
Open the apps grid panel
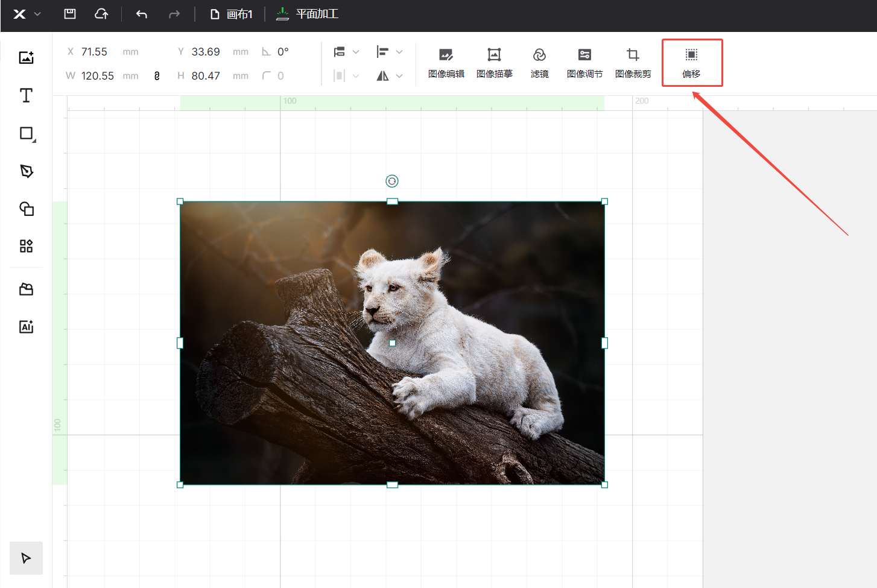[26, 246]
